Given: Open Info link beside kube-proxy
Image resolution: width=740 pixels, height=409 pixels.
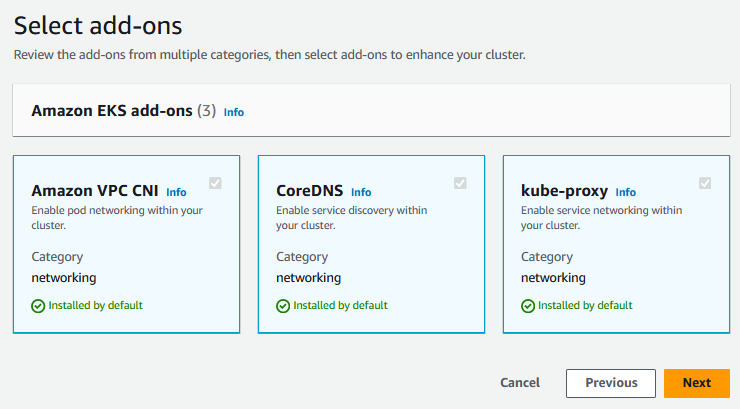Looking at the screenshot, I should click(x=625, y=192).
